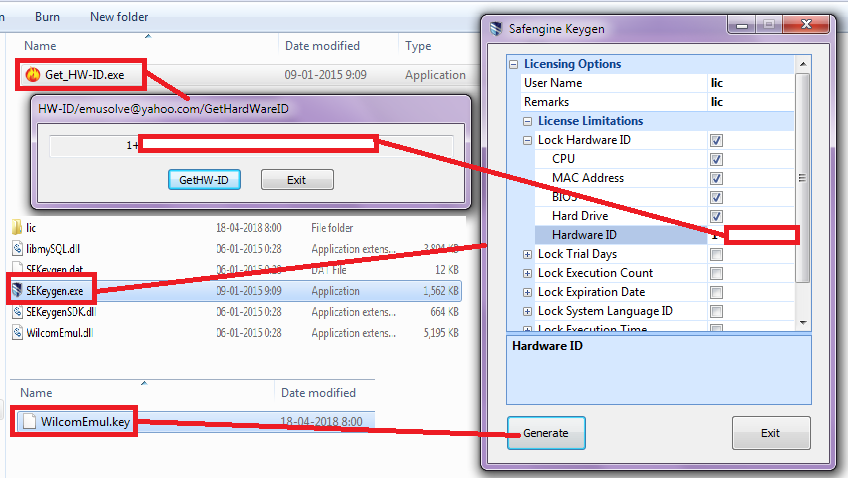Image resolution: width=848 pixels, height=478 pixels.
Task: Select the libmySQL.dll file name
Action: pos(53,249)
